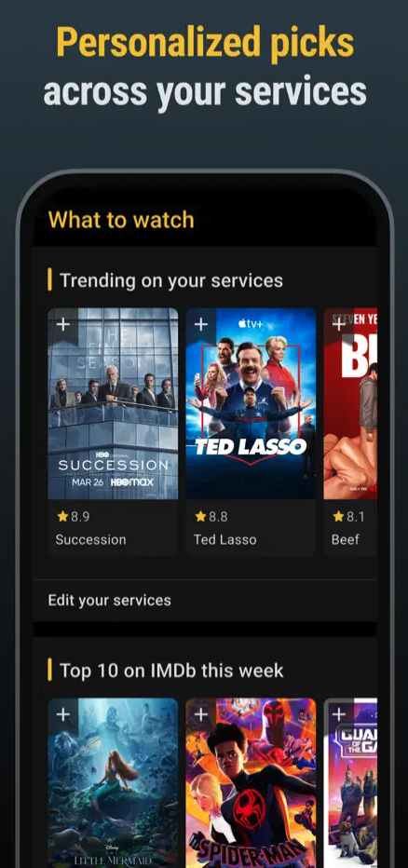Open Trending on your services section header
The image size is (408, 868).
(x=171, y=280)
